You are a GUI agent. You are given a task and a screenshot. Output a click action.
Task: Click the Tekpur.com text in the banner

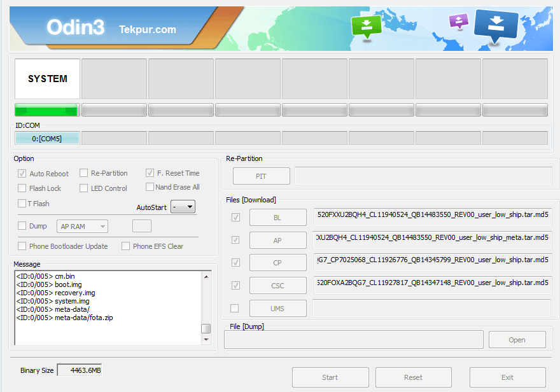click(x=148, y=29)
